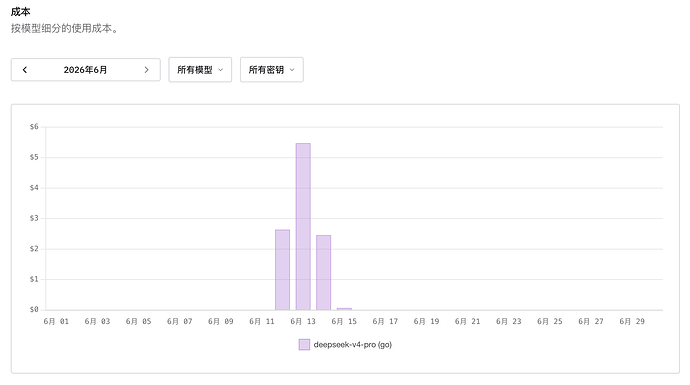Screen dimensions: 690x385
Task: Click the 6月 21 axis label
Action: pos(467,322)
